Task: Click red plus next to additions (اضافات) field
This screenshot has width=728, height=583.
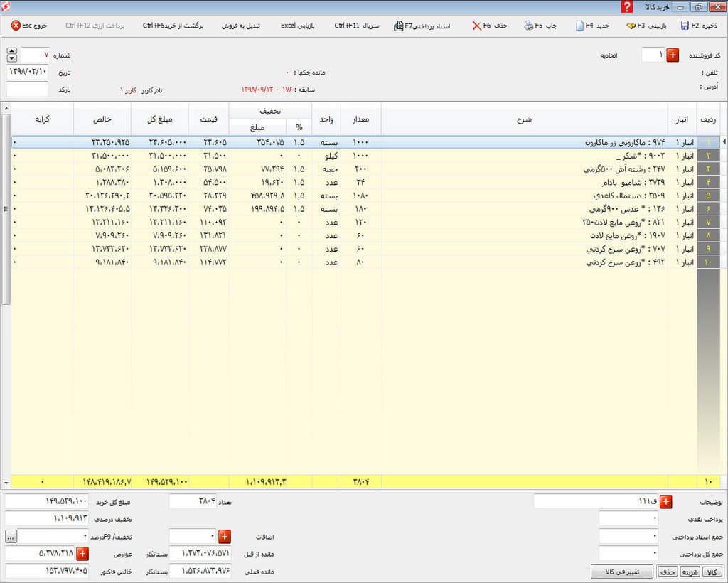Action: pos(224,537)
